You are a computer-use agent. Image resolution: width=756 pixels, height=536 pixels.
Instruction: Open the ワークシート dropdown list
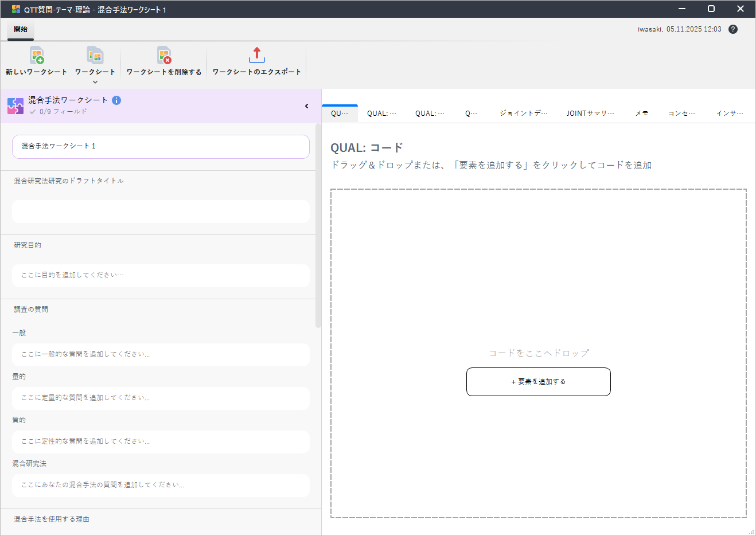(95, 81)
